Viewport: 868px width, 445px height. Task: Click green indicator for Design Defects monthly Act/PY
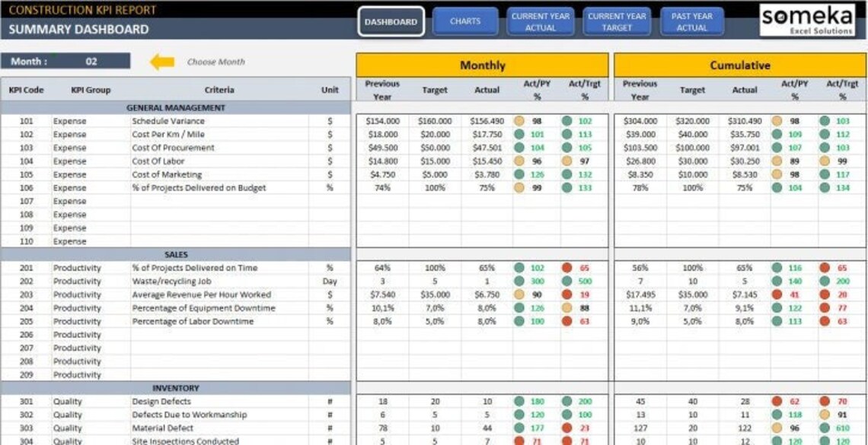pyautogui.click(x=518, y=400)
